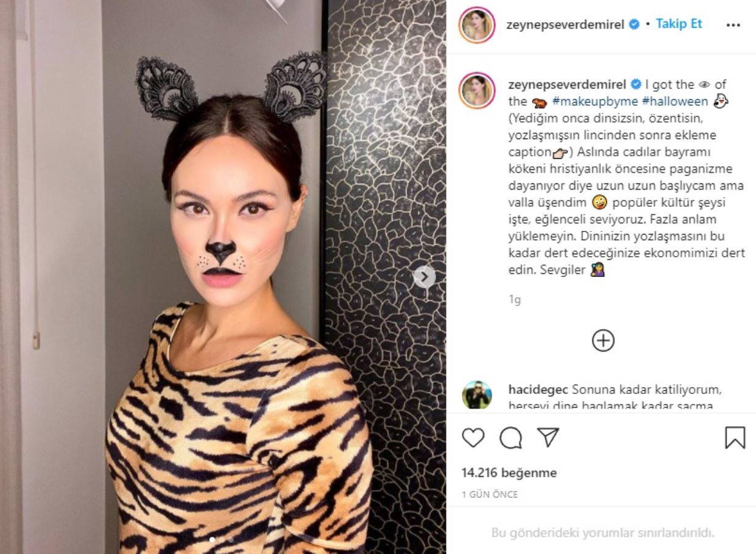Load more comments with plus circle
The width and height of the screenshot is (756, 554).
pyautogui.click(x=603, y=340)
